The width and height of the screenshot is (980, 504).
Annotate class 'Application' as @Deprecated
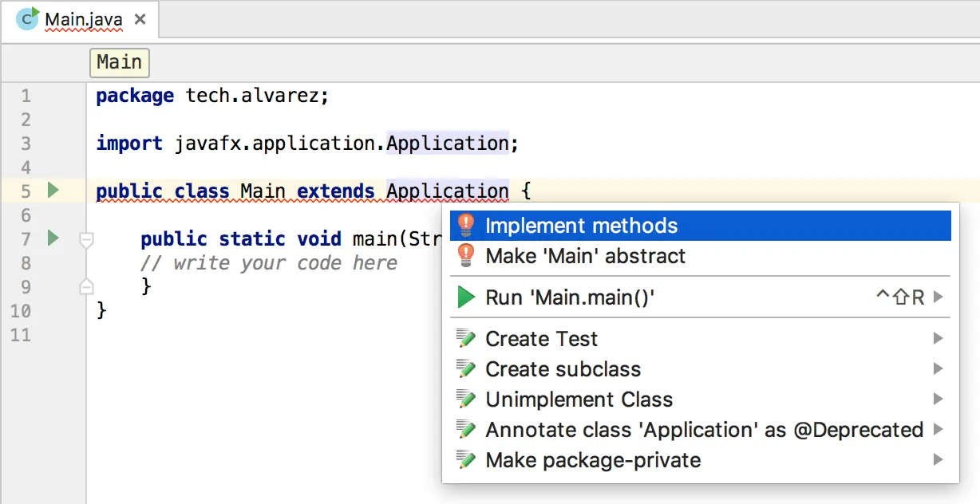700,430
